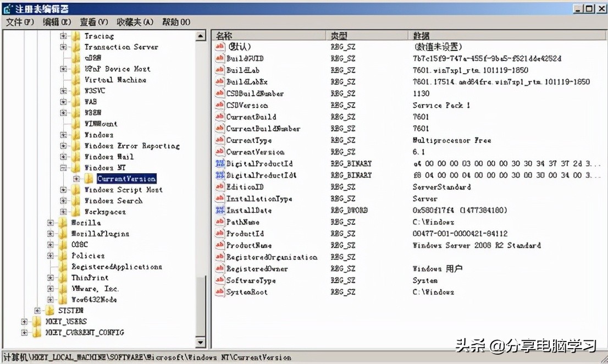
Task: Select the SoftwareType value name
Action: tap(251, 280)
